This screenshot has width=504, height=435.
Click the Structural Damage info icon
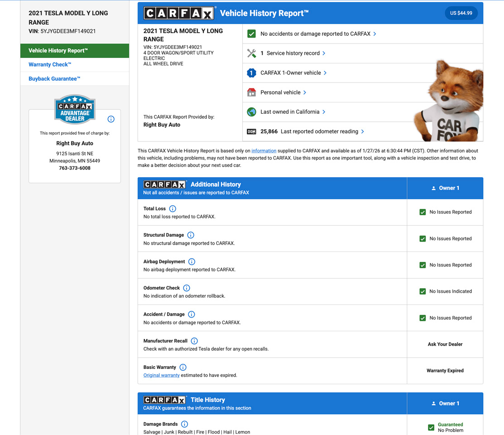(191, 235)
